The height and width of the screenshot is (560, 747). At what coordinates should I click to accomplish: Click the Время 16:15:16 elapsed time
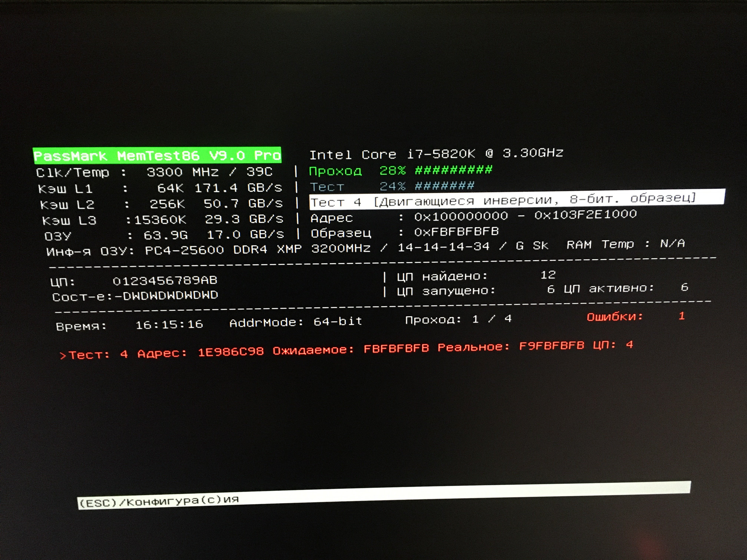(169, 325)
